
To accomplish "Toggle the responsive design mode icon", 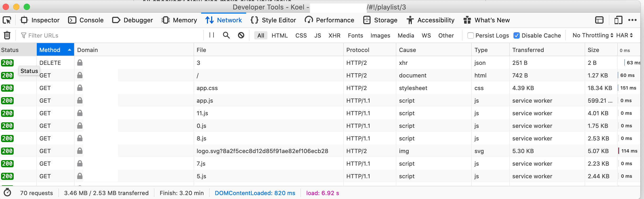I will click(x=618, y=20).
